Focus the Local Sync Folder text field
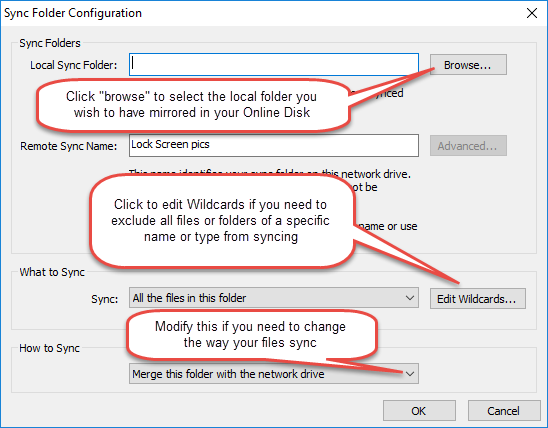This screenshot has width=548, height=428. (274, 64)
